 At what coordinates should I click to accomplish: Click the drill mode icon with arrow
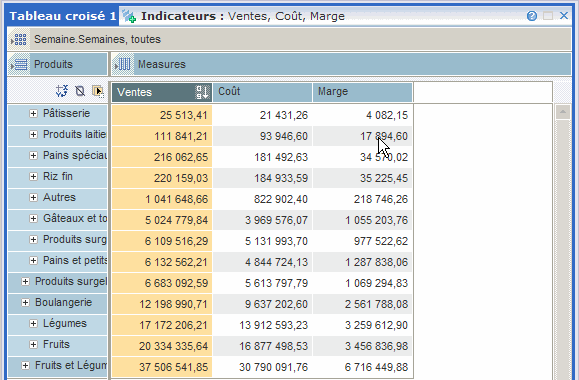click(98, 91)
